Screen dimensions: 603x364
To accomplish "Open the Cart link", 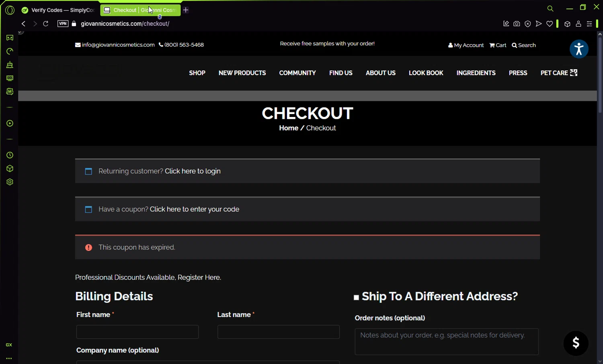I will (x=498, y=45).
